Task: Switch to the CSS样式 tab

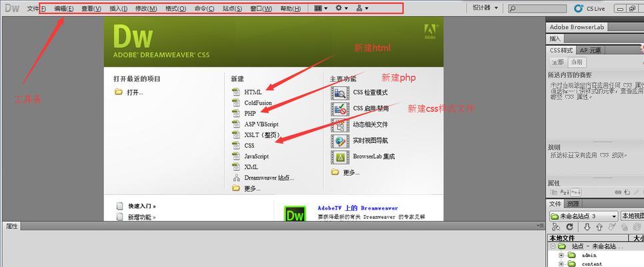Action: click(561, 50)
